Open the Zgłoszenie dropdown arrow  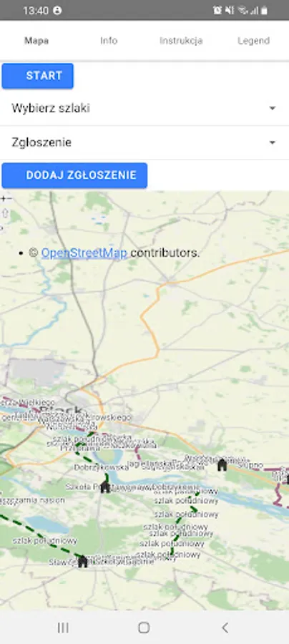click(x=272, y=142)
